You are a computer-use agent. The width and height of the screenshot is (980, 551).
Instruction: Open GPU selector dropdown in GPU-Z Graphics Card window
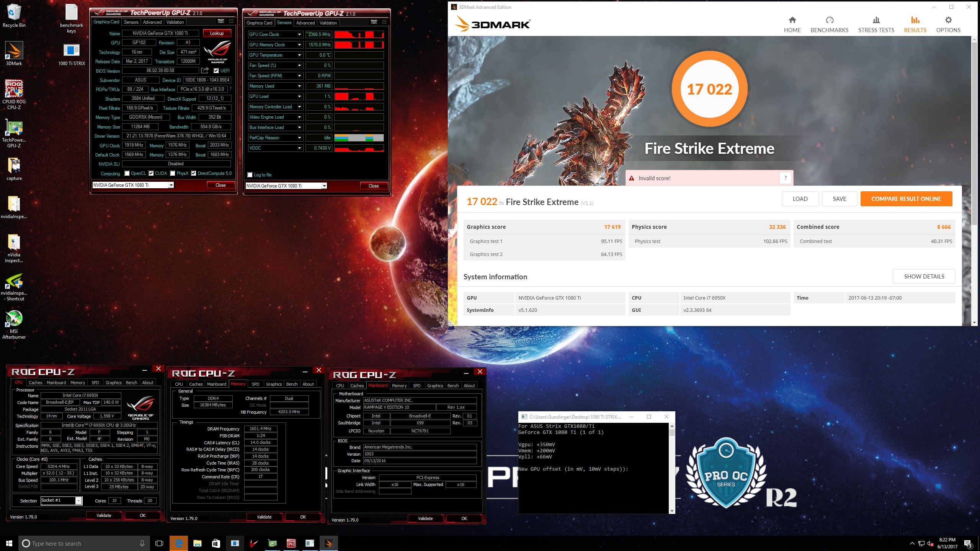coord(171,185)
